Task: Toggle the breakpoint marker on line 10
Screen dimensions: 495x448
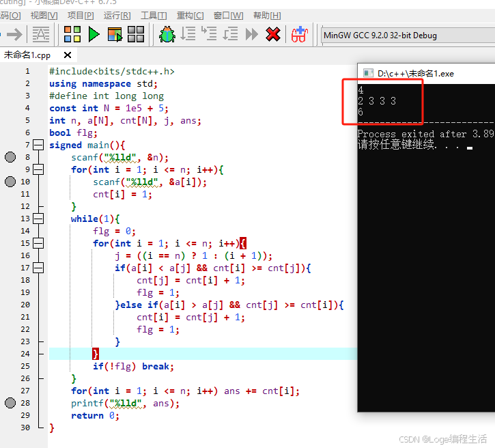Action: point(10,182)
